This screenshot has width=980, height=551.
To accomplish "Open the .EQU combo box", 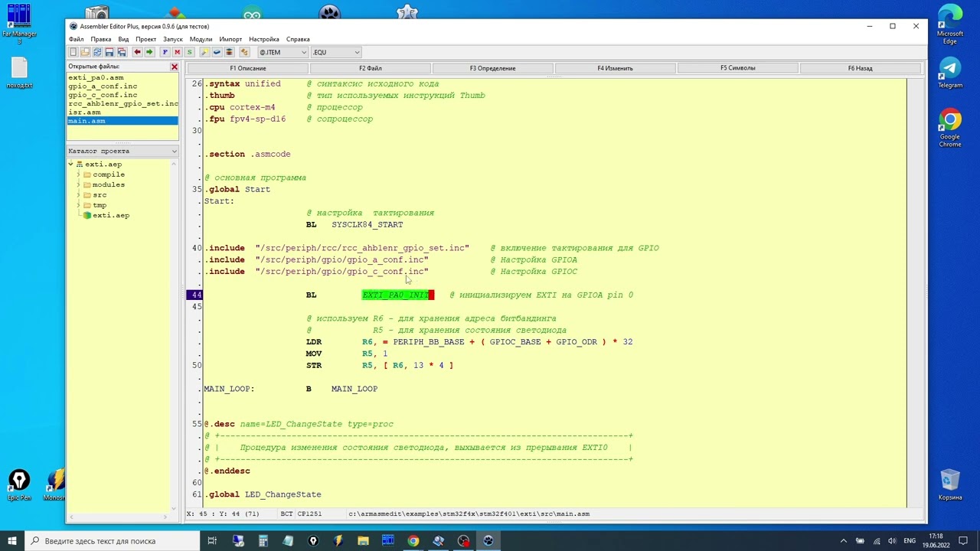I will coord(335,52).
